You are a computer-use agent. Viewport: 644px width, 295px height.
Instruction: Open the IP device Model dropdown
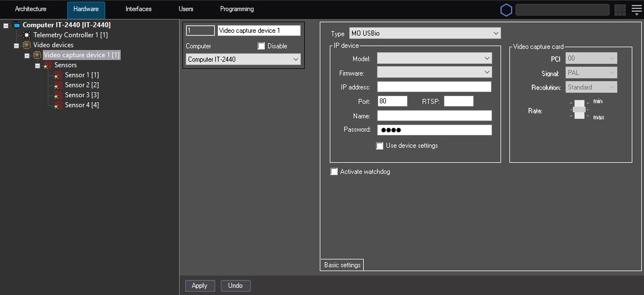tap(434, 58)
